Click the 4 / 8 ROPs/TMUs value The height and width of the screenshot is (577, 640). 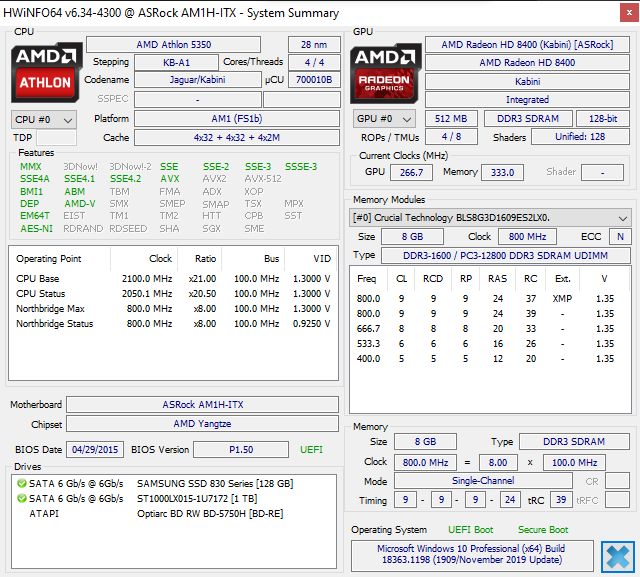tap(451, 137)
